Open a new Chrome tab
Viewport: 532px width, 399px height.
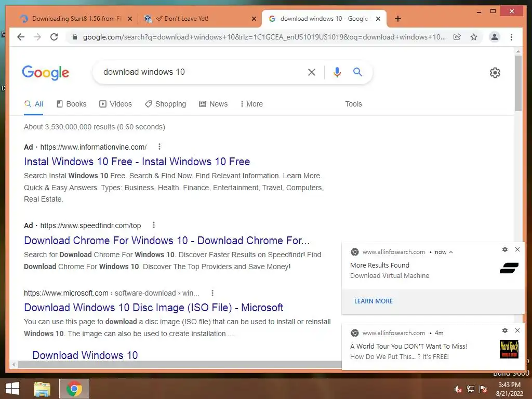pos(398,19)
